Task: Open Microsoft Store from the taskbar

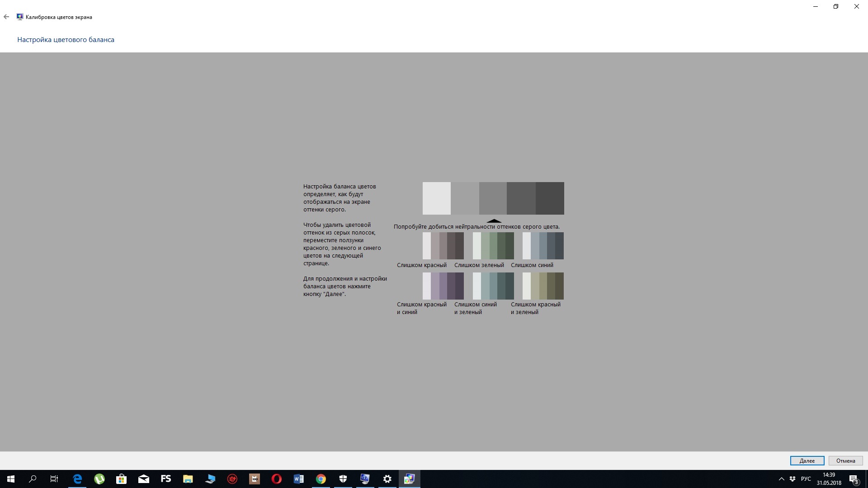Action: click(x=121, y=479)
